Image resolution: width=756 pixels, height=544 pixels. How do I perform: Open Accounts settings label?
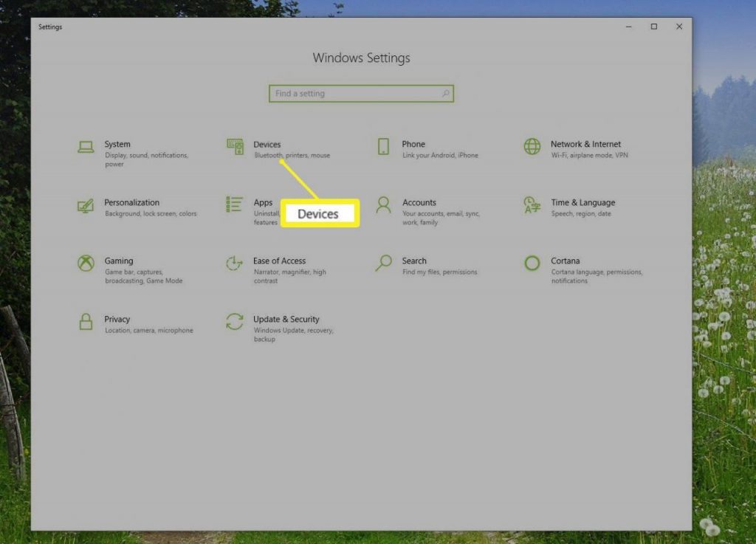tap(419, 202)
